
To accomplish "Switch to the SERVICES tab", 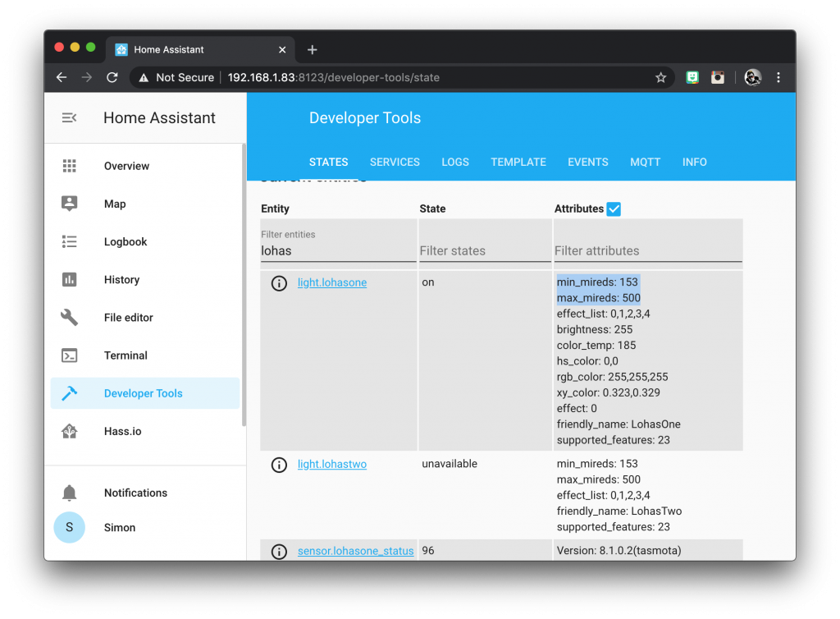I will [x=395, y=162].
